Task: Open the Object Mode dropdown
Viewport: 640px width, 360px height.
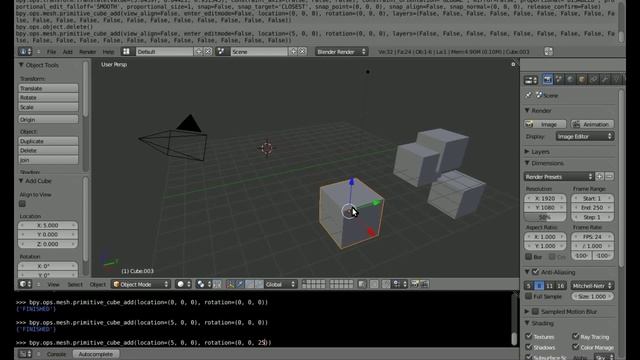Action: point(140,284)
